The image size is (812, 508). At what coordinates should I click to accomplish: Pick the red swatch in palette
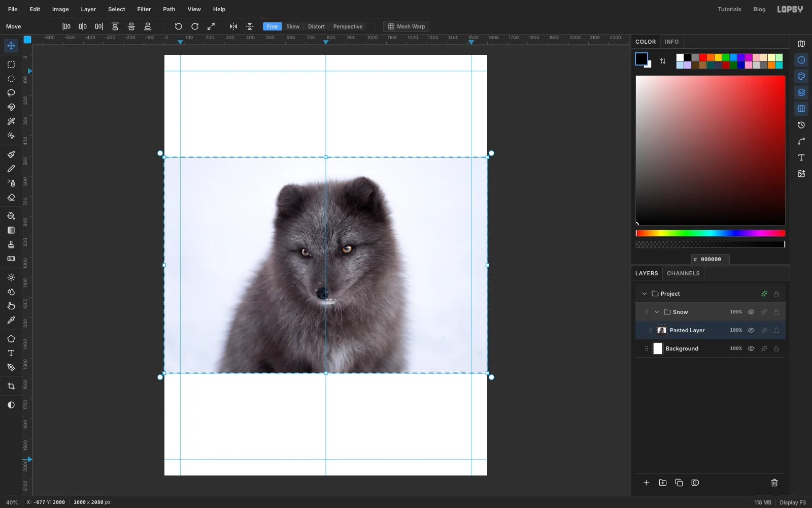tap(703, 57)
